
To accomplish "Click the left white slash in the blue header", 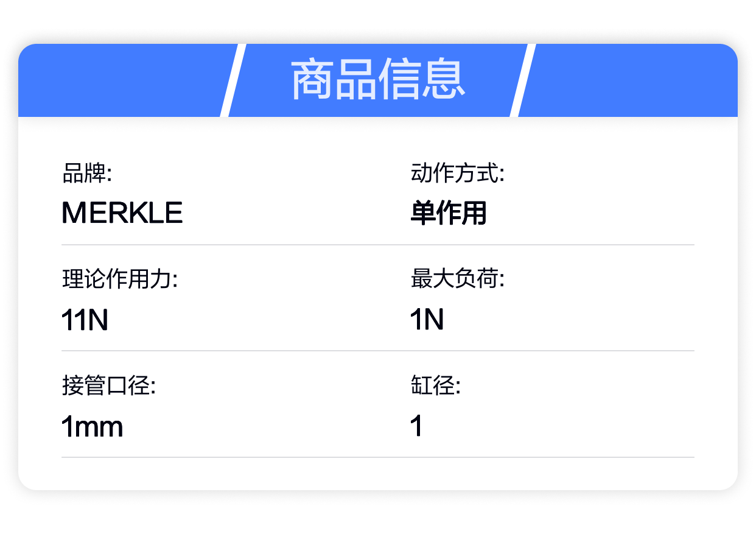I will 233,80.
